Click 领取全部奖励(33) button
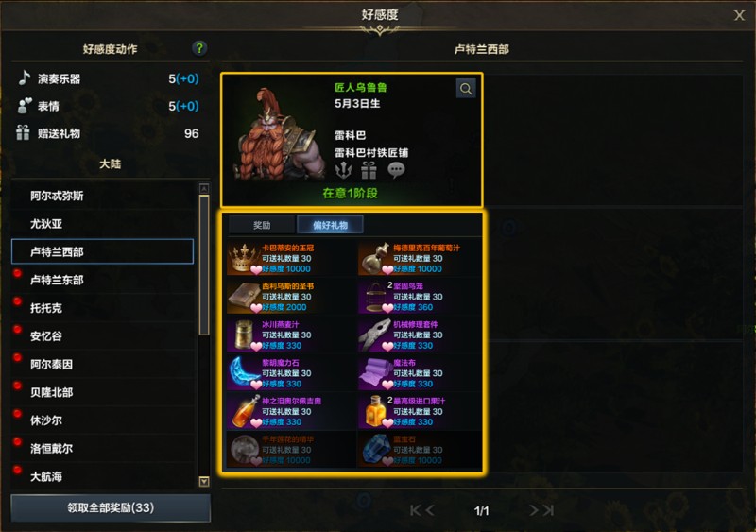 pyautogui.click(x=111, y=507)
